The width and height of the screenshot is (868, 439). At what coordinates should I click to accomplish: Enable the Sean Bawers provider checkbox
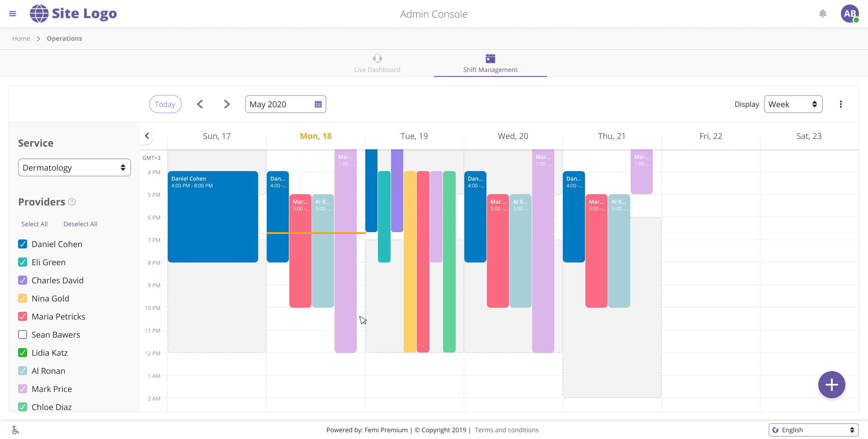[x=23, y=334]
